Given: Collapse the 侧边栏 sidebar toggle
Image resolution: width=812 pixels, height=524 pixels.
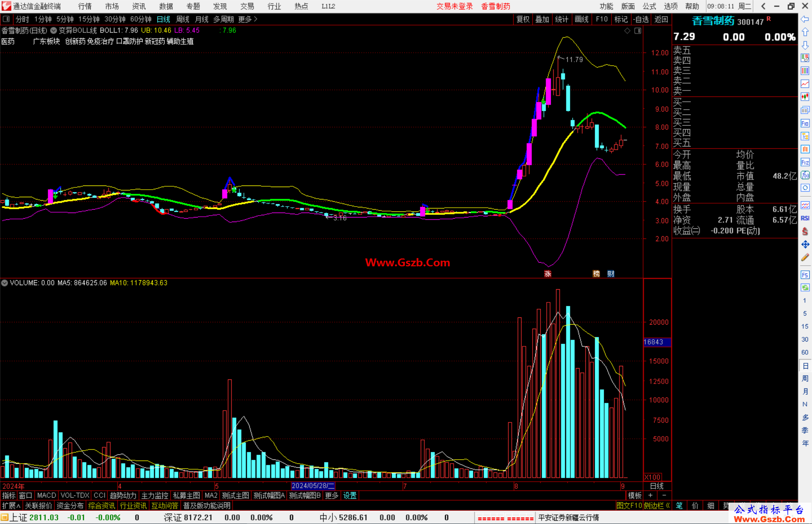Looking at the screenshot, I should click(x=657, y=506).
